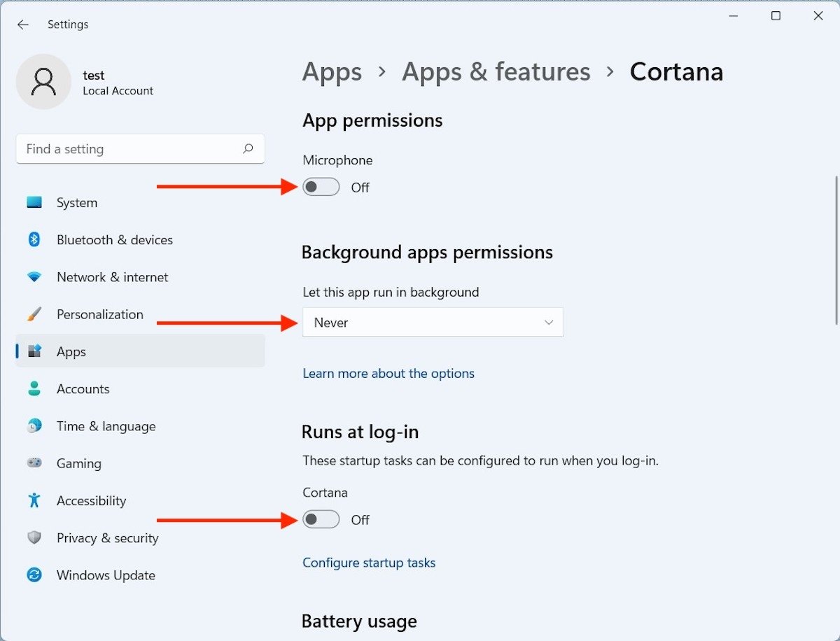Viewport: 840px width, 641px height.
Task: Open Accounts settings
Action: tap(140, 389)
